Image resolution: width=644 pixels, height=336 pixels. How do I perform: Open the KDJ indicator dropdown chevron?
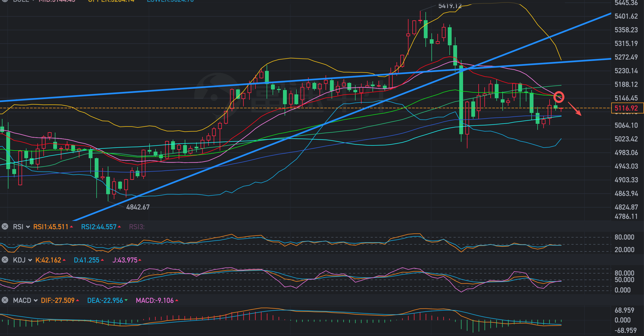30,260
